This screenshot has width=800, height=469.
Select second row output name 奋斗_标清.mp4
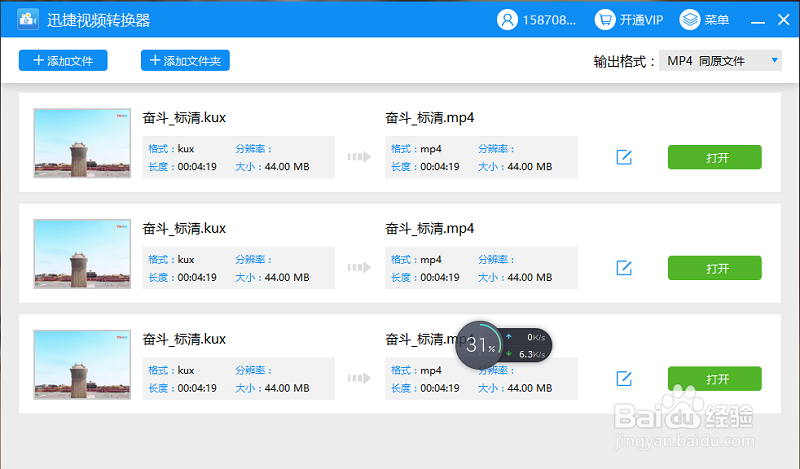pos(430,229)
